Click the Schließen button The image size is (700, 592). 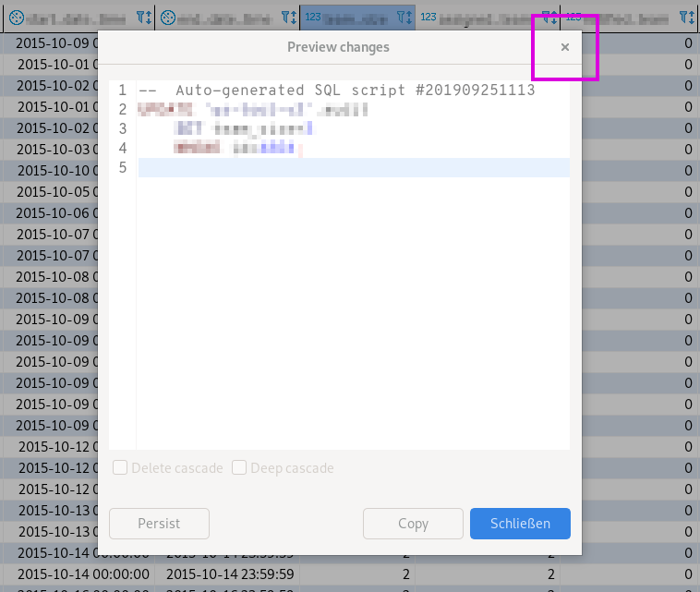(x=520, y=524)
